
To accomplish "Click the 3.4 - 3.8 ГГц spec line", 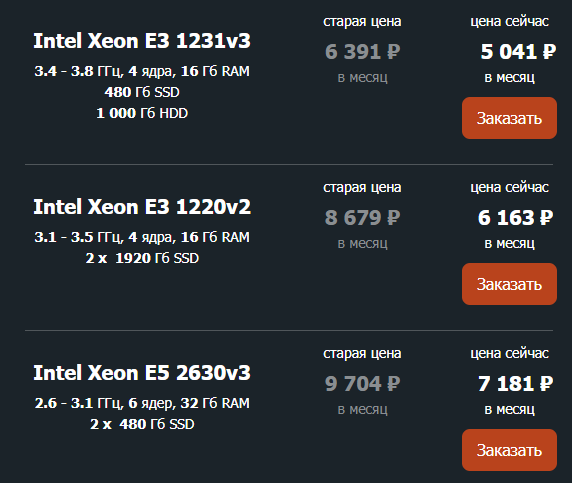I will click(142, 71).
